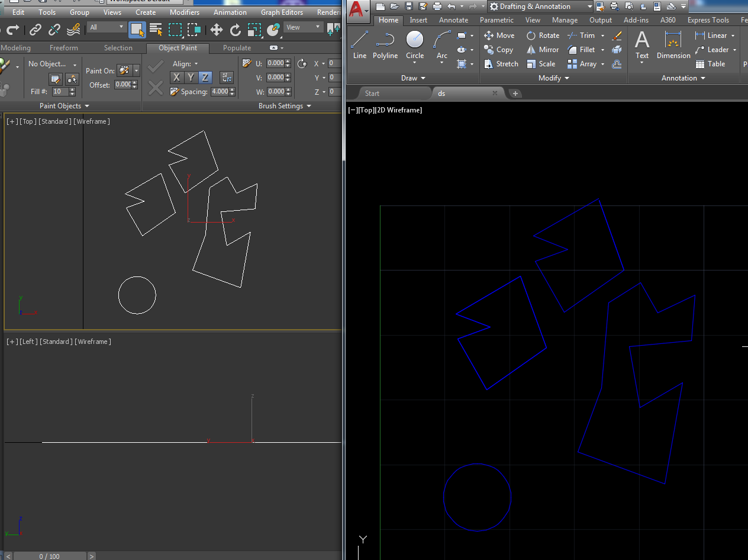This screenshot has width=748, height=560.
Task: Activate the Select and Place tool in 3ds Max
Action: tap(273, 29)
